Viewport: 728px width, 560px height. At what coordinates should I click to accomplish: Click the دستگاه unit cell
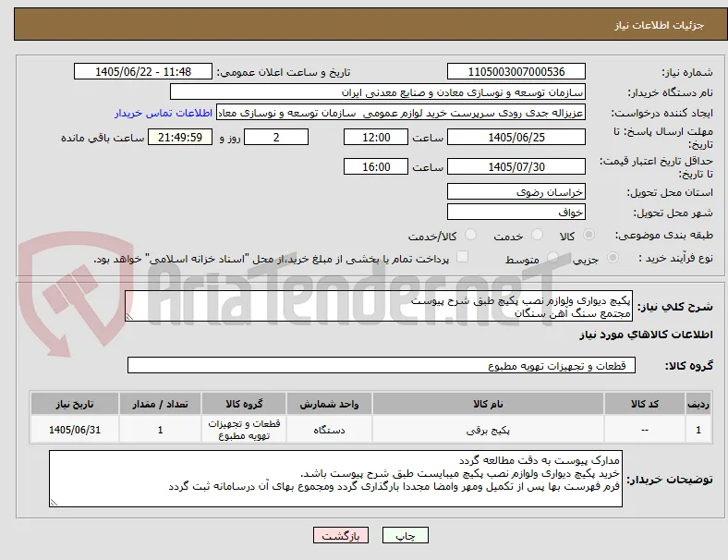pos(329,430)
